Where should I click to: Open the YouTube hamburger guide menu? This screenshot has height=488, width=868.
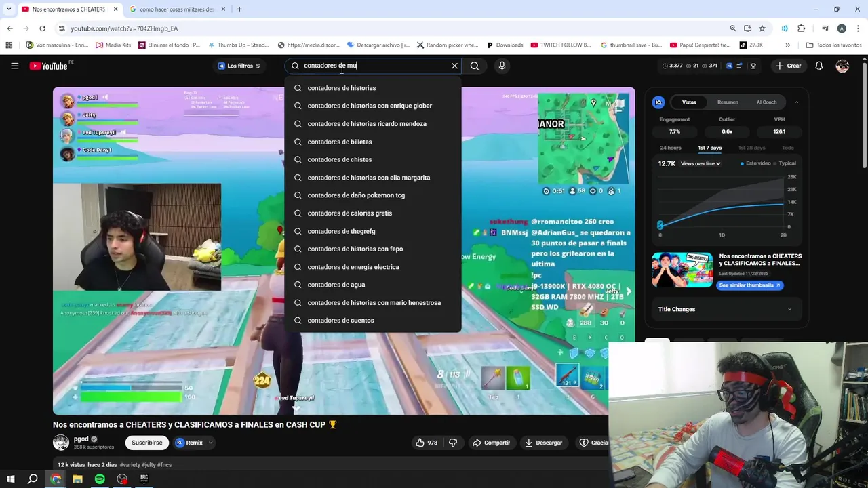pyautogui.click(x=14, y=66)
